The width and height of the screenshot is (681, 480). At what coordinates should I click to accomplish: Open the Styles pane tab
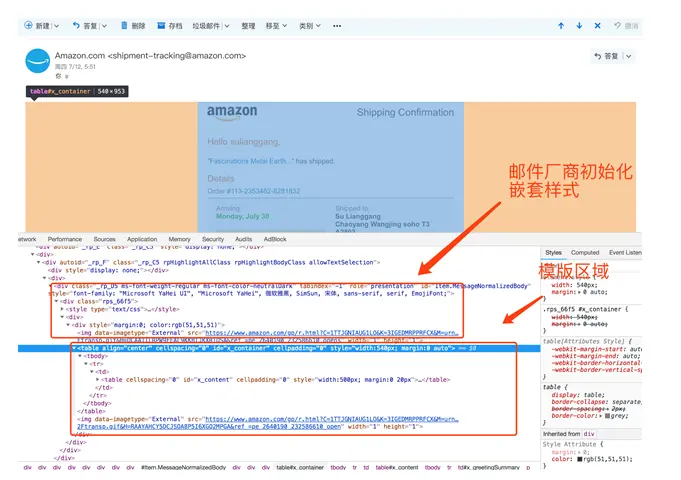(553, 252)
